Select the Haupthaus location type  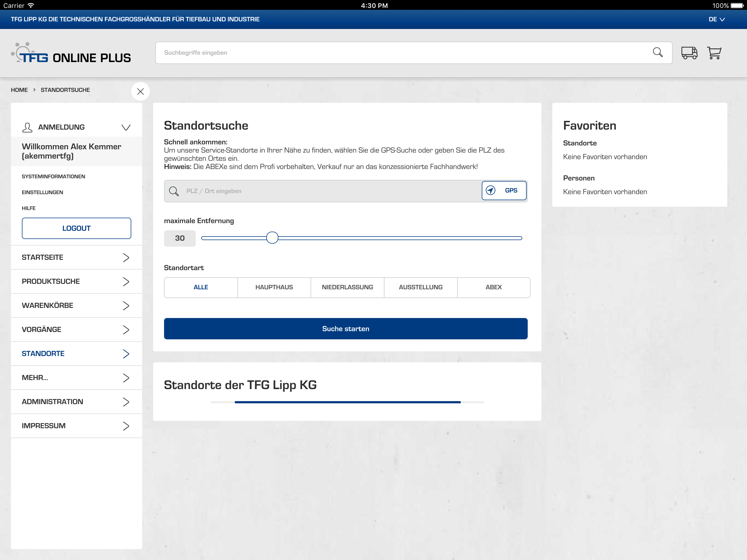pos(274,287)
